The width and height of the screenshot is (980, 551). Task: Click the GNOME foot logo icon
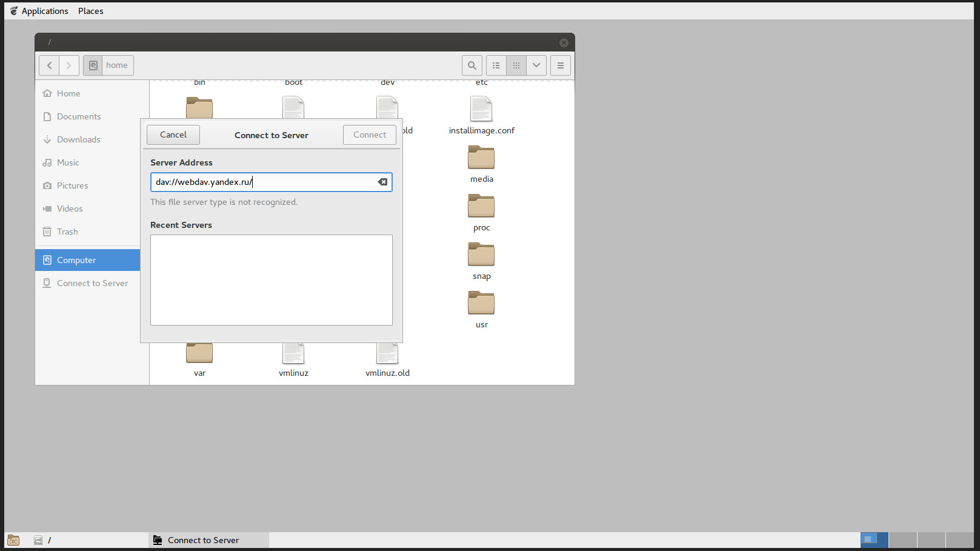point(13,11)
